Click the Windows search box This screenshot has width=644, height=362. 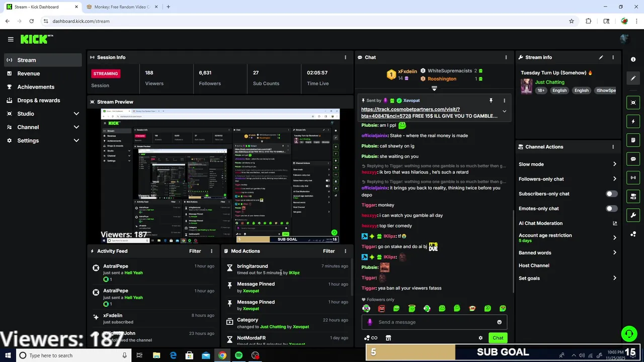[73, 355]
